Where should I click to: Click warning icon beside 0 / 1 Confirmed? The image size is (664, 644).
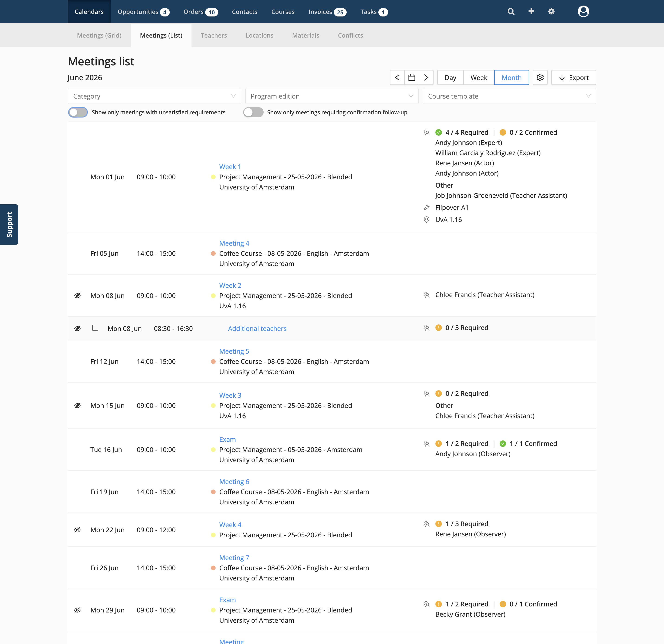point(503,604)
